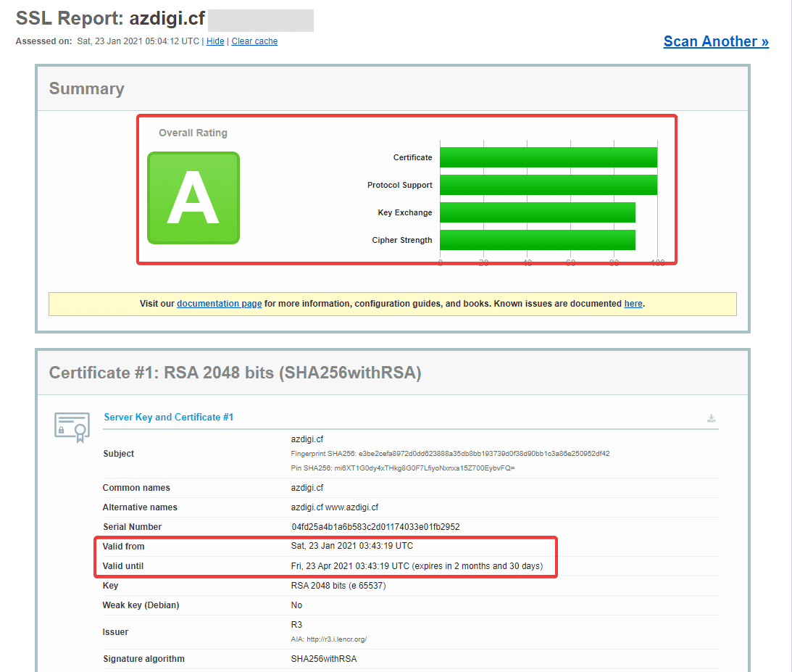792x672 pixels.
Task: Click the Summary section header
Action: (86, 88)
